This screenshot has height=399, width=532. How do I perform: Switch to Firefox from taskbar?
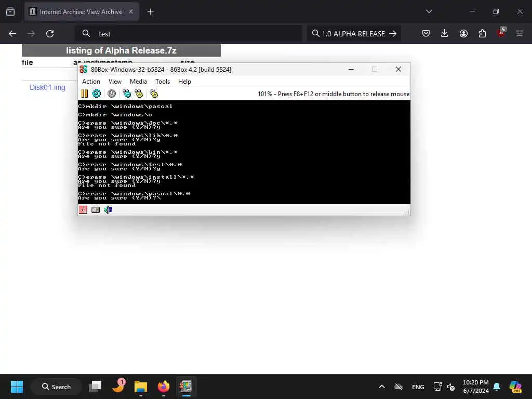(x=164, y=387)
